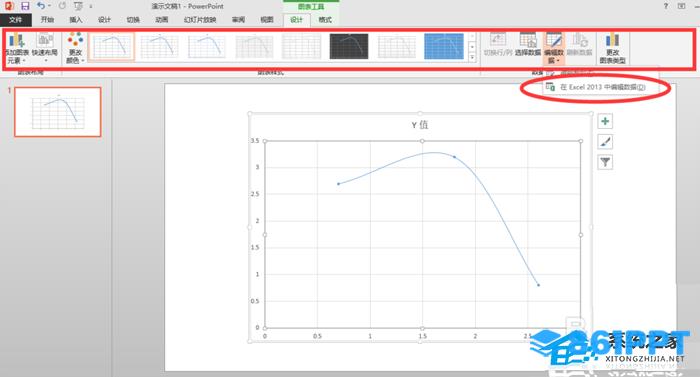Open the chart filters funnel button

[x=605, y=162]
